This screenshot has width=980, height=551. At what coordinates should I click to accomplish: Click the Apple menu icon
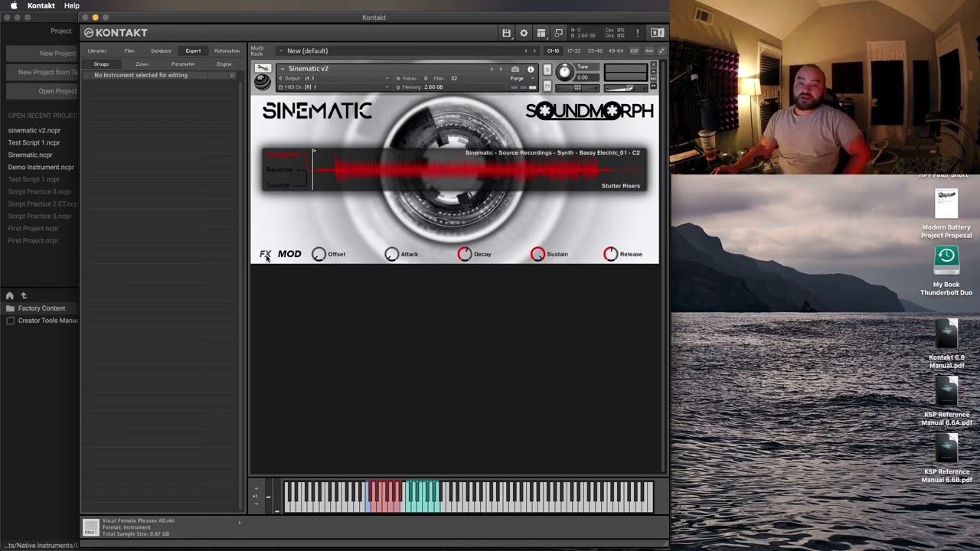pos(14,5)
